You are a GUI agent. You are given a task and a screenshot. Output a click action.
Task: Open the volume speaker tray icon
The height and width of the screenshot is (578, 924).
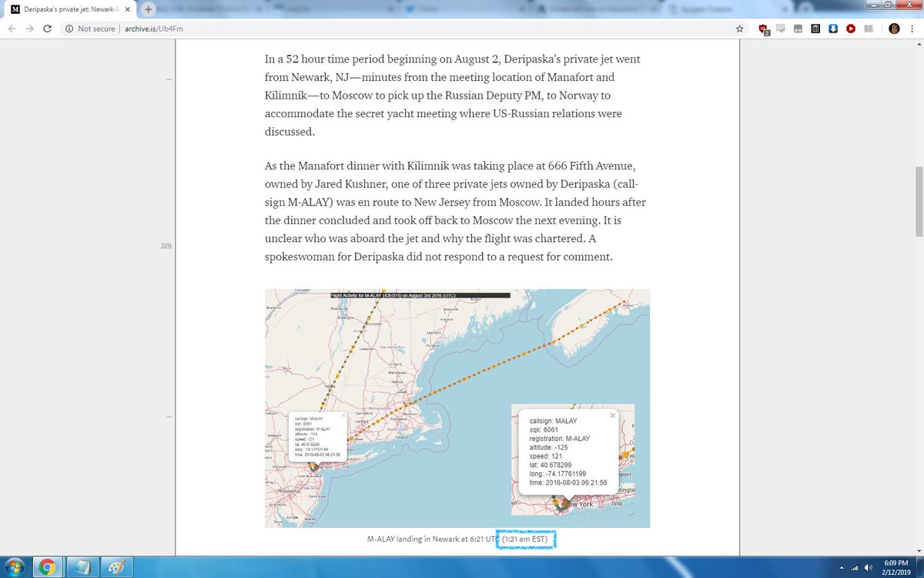[868, 569]
